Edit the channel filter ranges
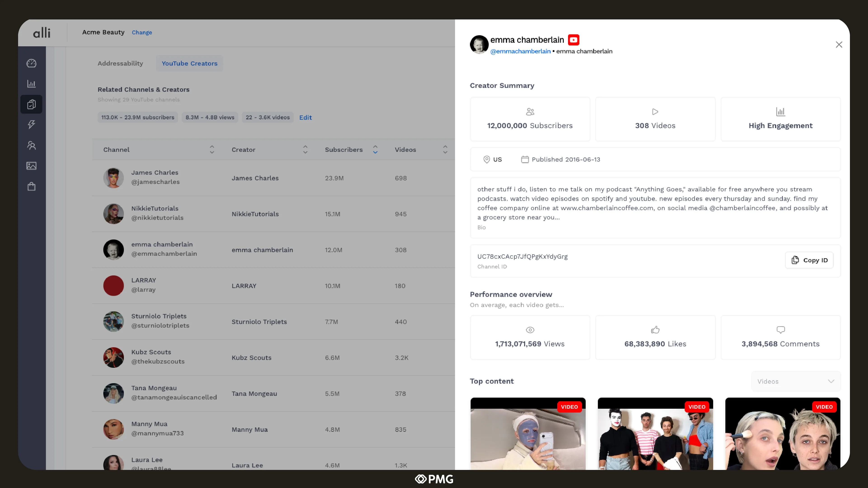Screen dimensions: 868x488 click(x=306, y=117)
